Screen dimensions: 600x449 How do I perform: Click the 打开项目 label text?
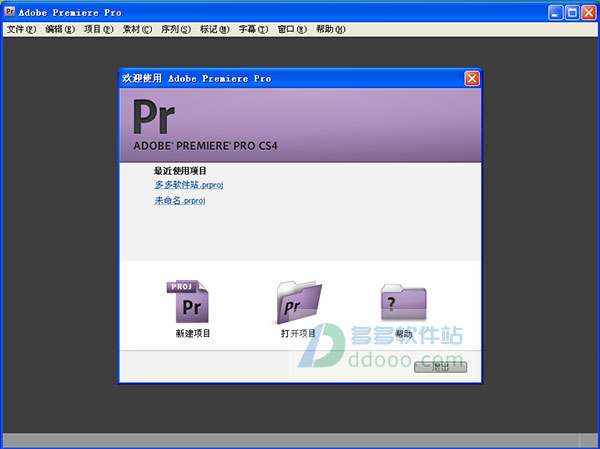click(x=298, y=333)
